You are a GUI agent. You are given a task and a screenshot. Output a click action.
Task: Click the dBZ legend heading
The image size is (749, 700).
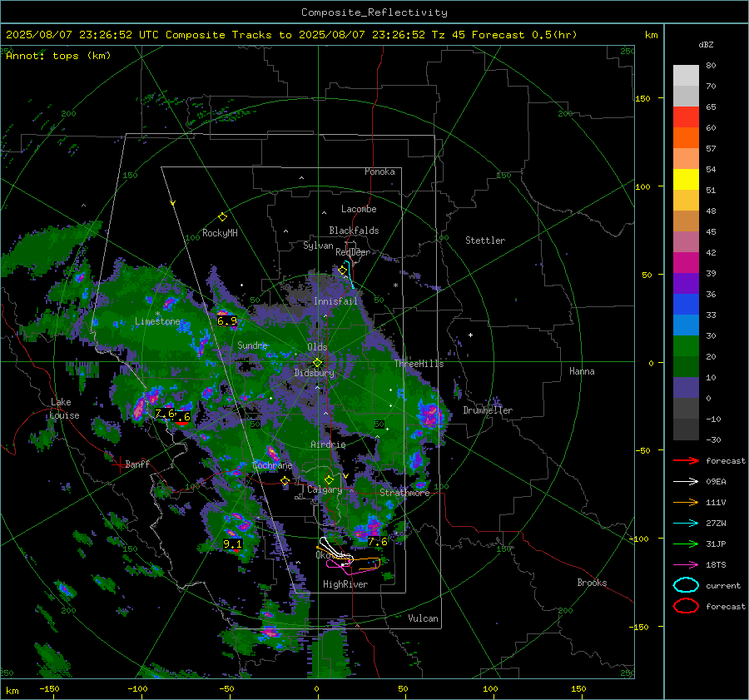coord(706,45)
